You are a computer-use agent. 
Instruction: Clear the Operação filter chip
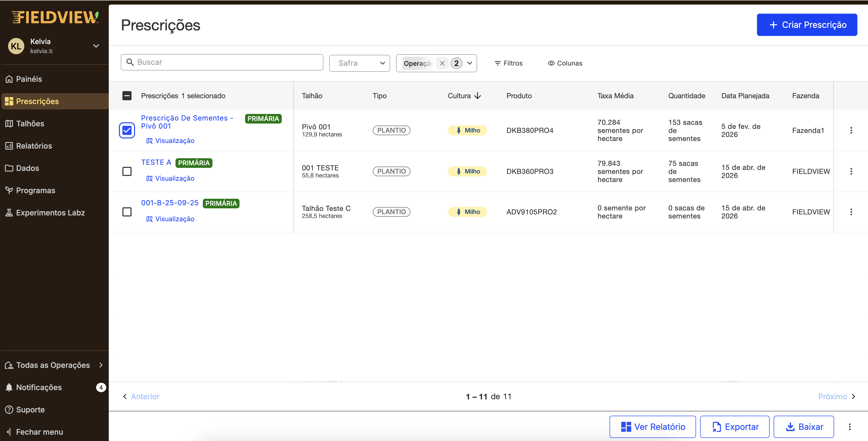[442, 63]
